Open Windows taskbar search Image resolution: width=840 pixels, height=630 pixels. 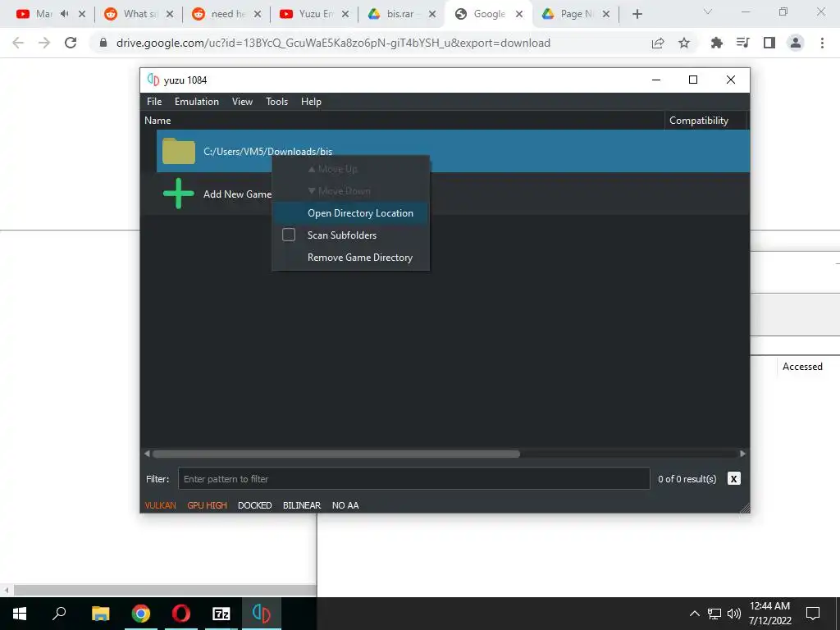coord(59,614)
